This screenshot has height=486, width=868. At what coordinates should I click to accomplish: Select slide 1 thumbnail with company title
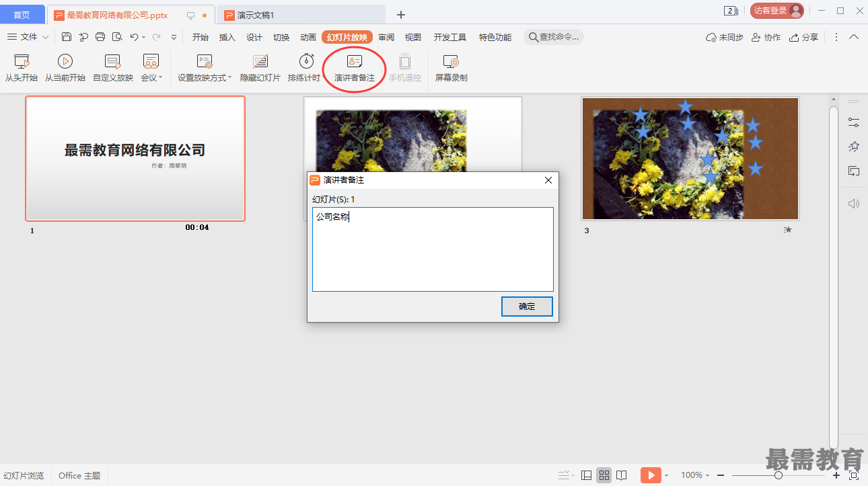(135, 159)
